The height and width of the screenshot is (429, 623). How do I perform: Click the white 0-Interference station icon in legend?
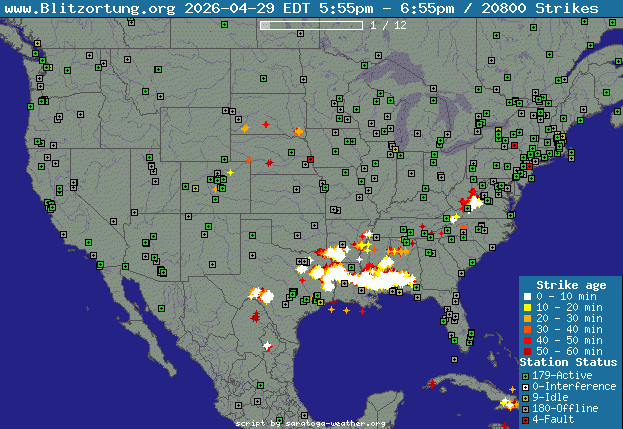tap(526, 386)
